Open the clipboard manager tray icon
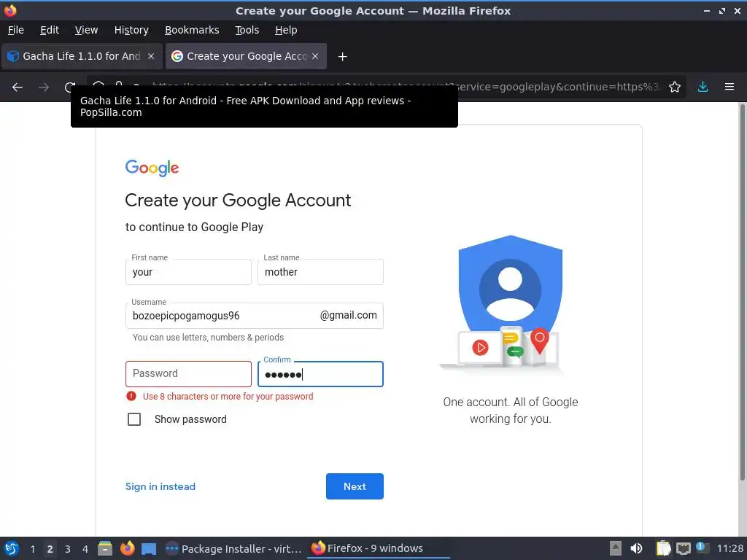This screenshot has width=747, height=560. 663,548
